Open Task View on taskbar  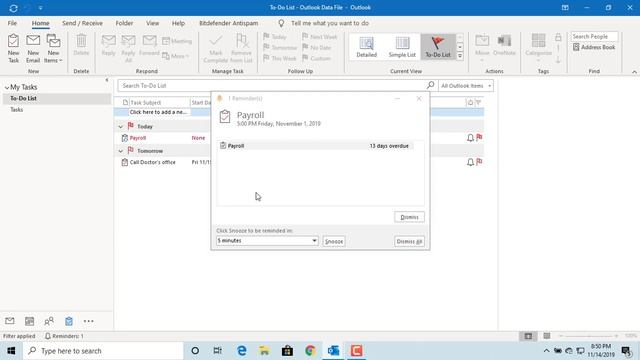(218, 351)
